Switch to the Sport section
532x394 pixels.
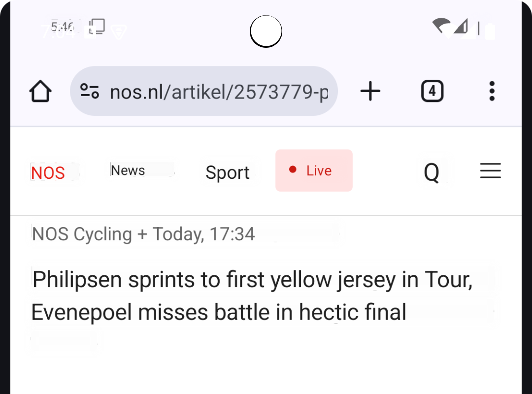pos(228,173)
